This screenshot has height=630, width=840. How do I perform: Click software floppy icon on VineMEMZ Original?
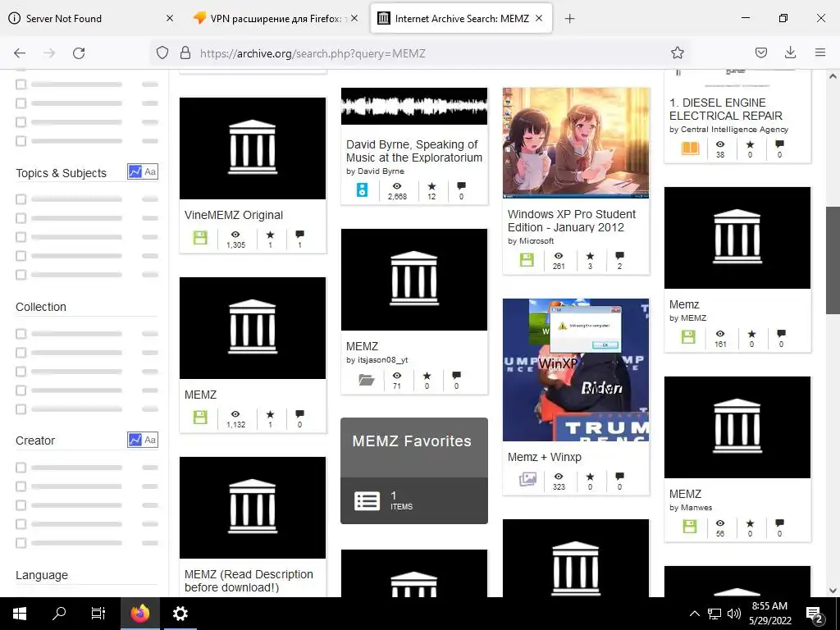pyautogui.click(x=200, y=238)
